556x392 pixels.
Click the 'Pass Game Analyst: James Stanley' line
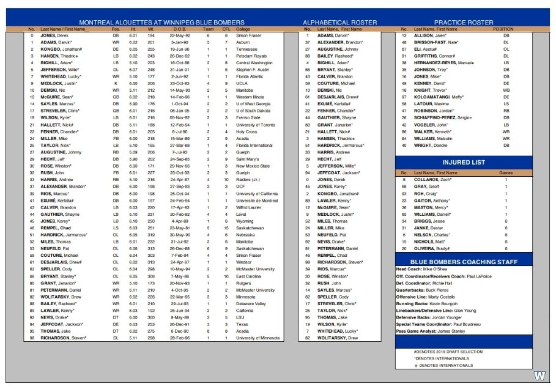coord(431,331)
